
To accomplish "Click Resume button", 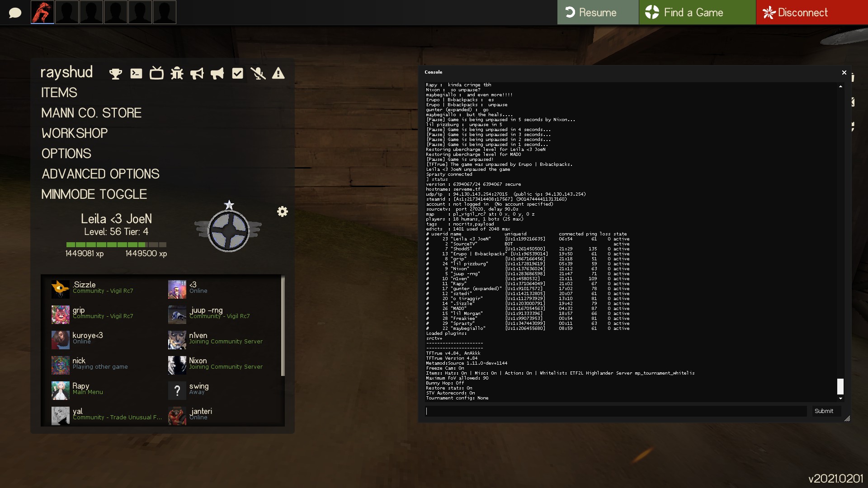I will click(x=598, y=12).
